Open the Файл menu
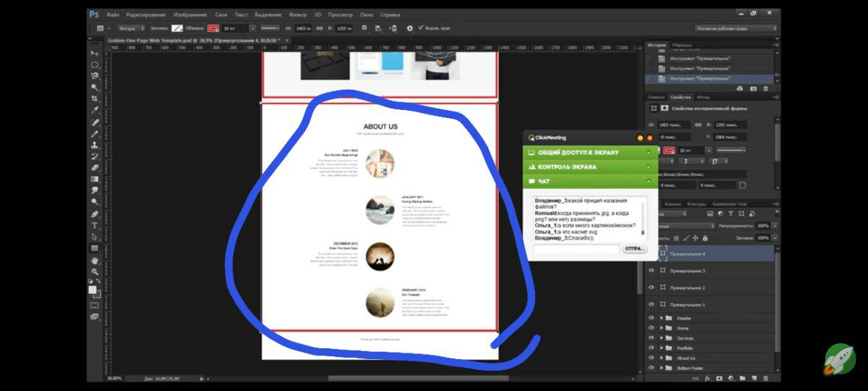Image resolution: width=868 pixels, height=391 pixels. [x=113, y=14]
